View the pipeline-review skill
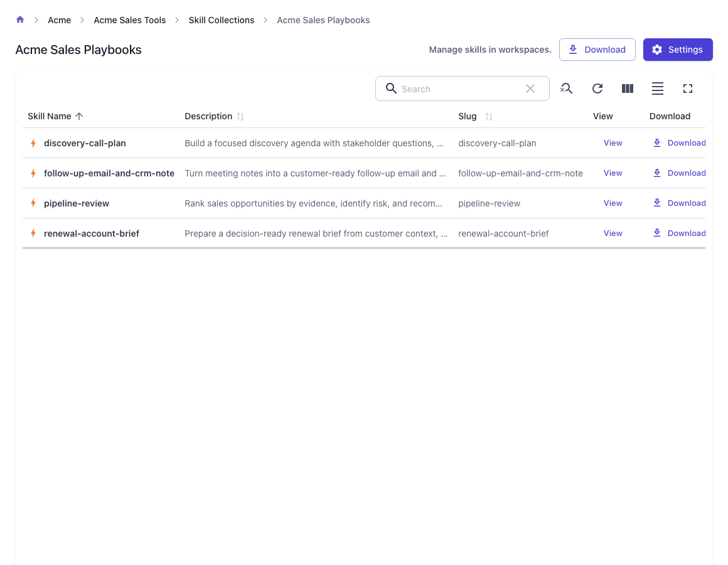 (x=613, y=203)
